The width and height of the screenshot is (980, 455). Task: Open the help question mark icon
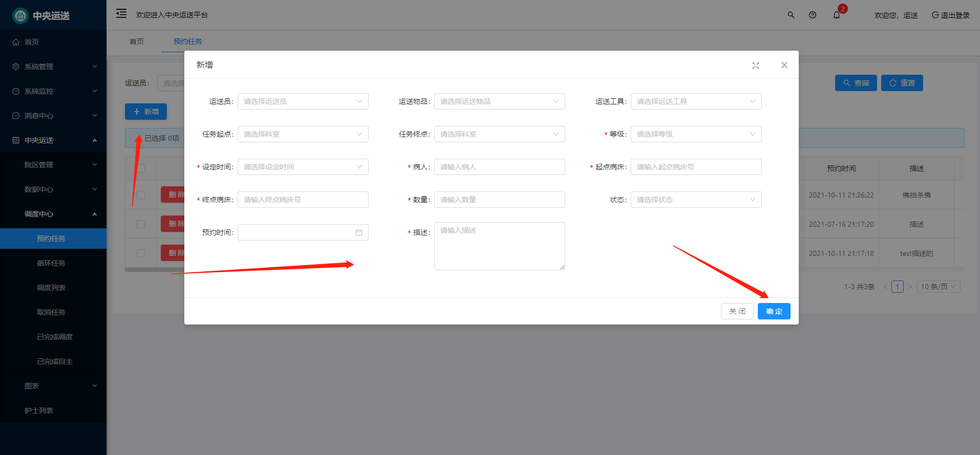pyautogui.click(x=813, y=15)
